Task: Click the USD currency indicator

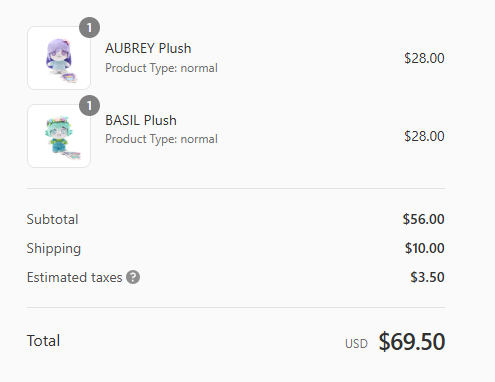Action: (x=356, y=344)
